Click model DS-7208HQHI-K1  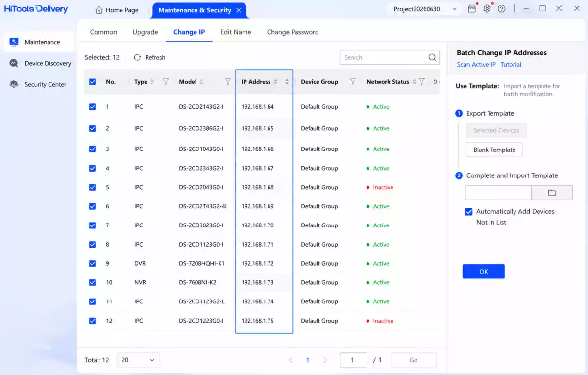click(x=202, y=263)
